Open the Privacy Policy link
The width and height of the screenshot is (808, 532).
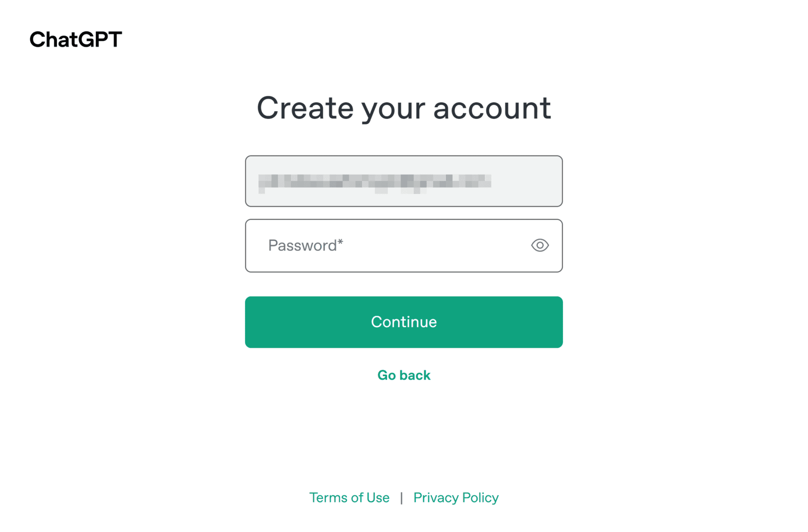point(456,497)
